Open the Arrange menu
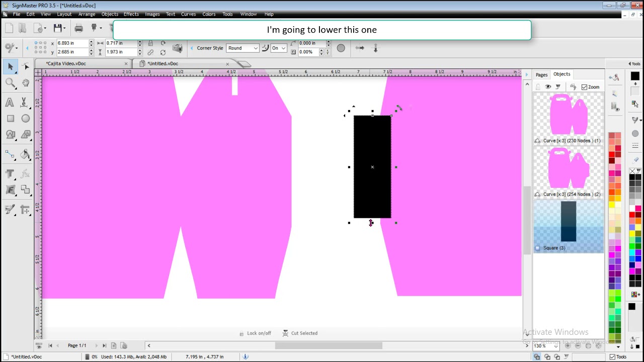Viewport: 644px width, 362px height. point(87,14)
